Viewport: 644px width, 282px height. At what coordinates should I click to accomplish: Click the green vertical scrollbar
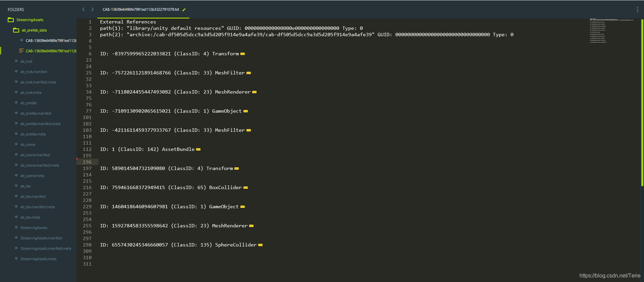tap(642, 103)
